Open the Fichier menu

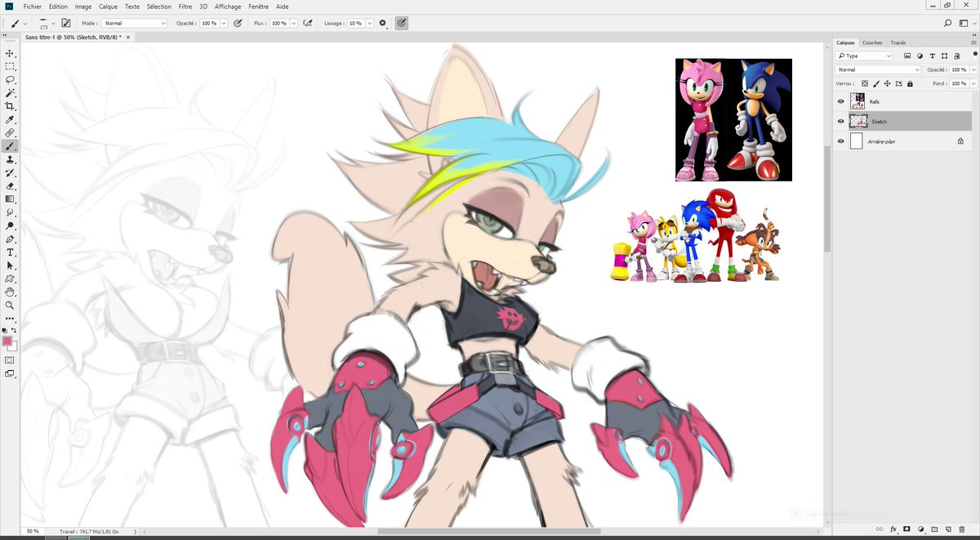(33, 6)
